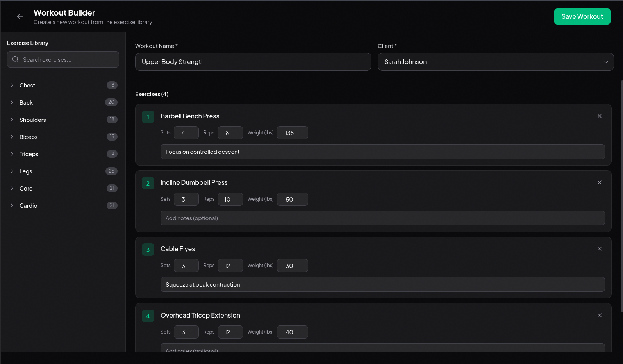Image resolution: width=623 pixels, height=364 pixels.
Task: Edit Sets for Overhead Tricep Extension
Action: (x=186, y=332)
